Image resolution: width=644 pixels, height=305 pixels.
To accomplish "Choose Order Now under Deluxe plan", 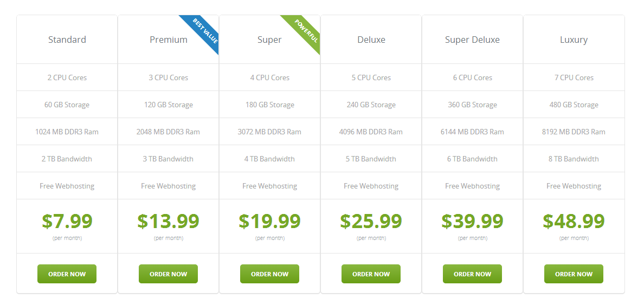I will tap(371, 274).
